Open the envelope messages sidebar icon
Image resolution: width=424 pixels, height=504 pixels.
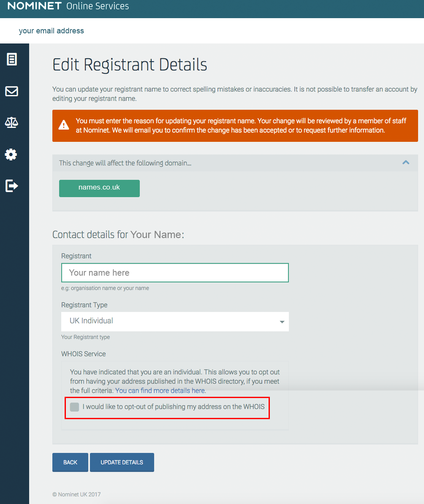point(11,91)
